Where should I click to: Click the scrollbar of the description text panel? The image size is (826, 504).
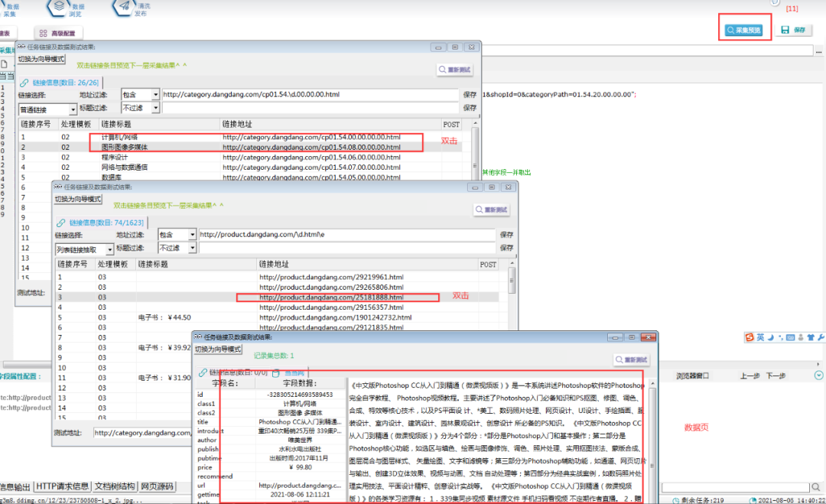tap(652, 441)
